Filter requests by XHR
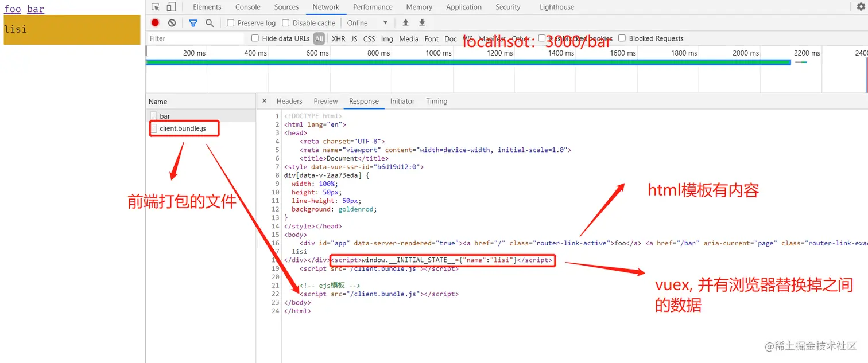Viewport: 868px width, 363px height. coord(339,38)
